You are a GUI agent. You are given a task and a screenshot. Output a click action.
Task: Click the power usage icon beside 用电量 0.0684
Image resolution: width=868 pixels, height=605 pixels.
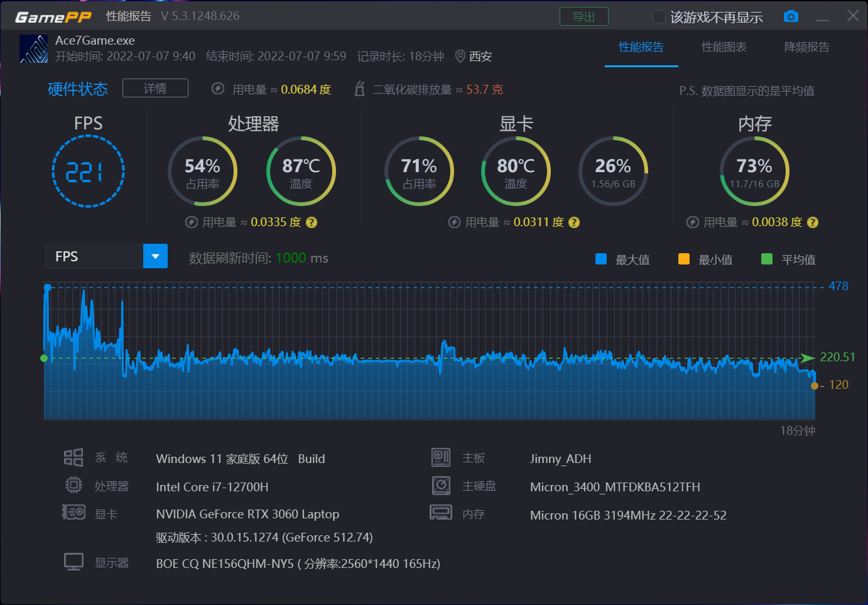pos(218,89)
